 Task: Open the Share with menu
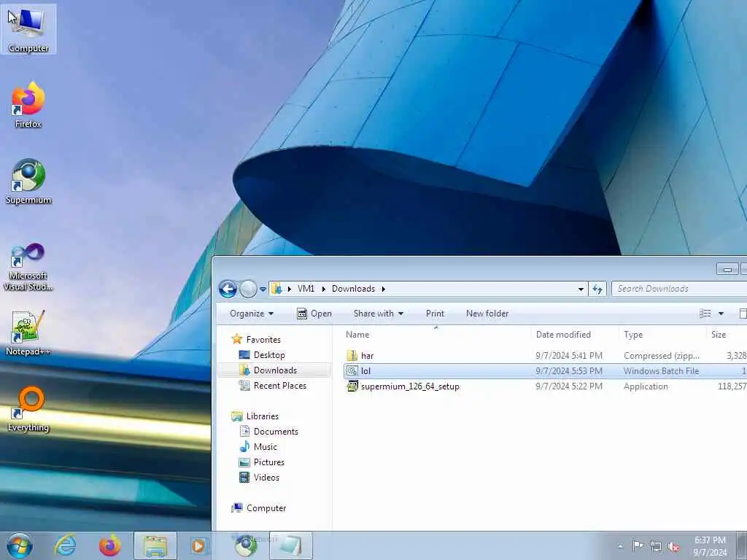pyautogui.click(x=379, y=314)
